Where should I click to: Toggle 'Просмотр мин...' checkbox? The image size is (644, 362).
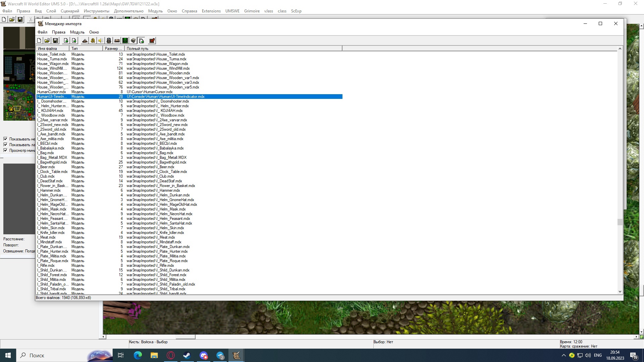coord(5,150)
